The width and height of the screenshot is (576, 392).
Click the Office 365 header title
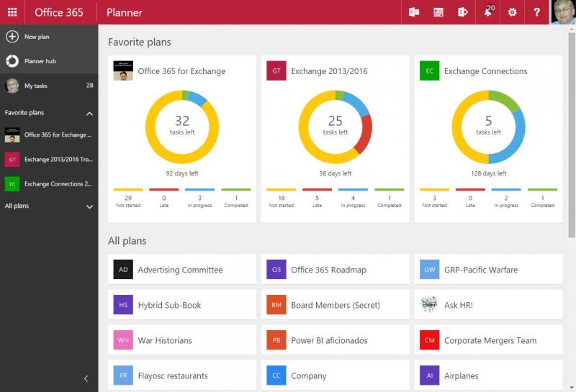59,12
